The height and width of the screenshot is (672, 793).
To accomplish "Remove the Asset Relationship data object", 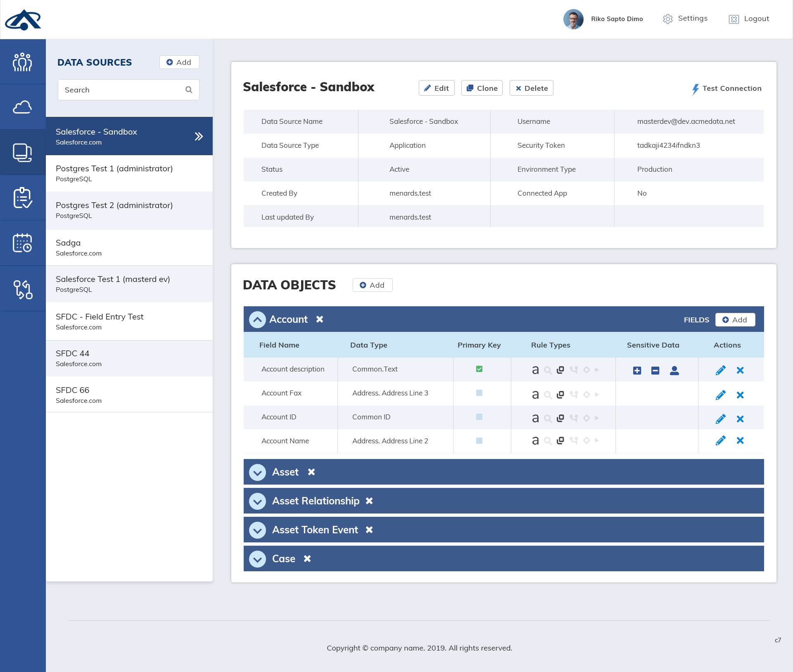I will 369,501.
